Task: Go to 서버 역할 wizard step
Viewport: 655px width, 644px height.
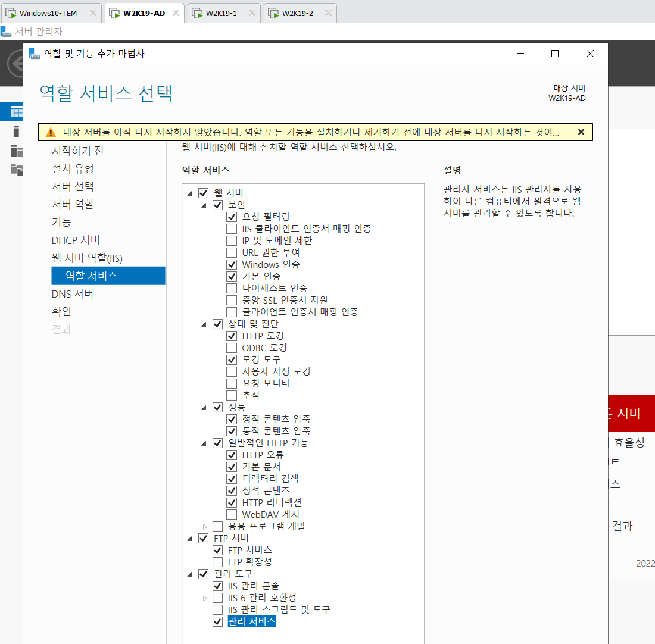Action: [73, 205]
